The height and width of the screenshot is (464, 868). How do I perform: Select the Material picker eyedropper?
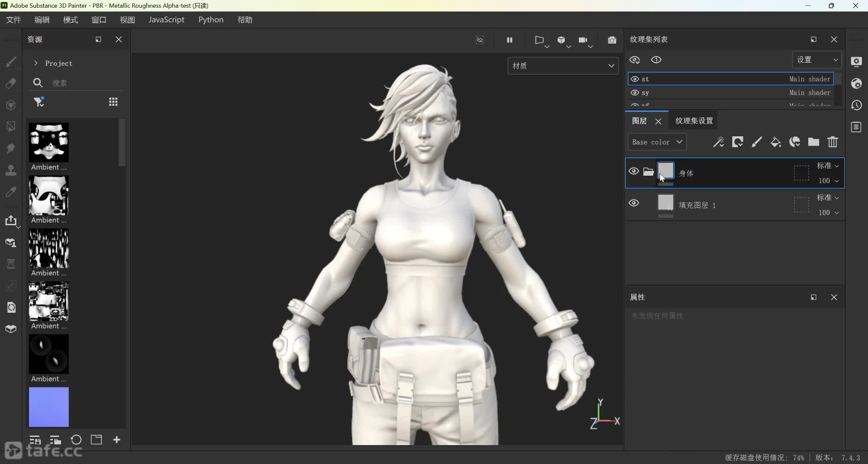[11, 192]
